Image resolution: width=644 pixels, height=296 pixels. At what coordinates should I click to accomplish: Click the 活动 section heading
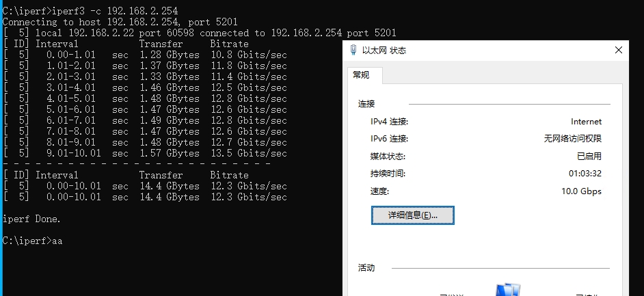click(366, 268)
